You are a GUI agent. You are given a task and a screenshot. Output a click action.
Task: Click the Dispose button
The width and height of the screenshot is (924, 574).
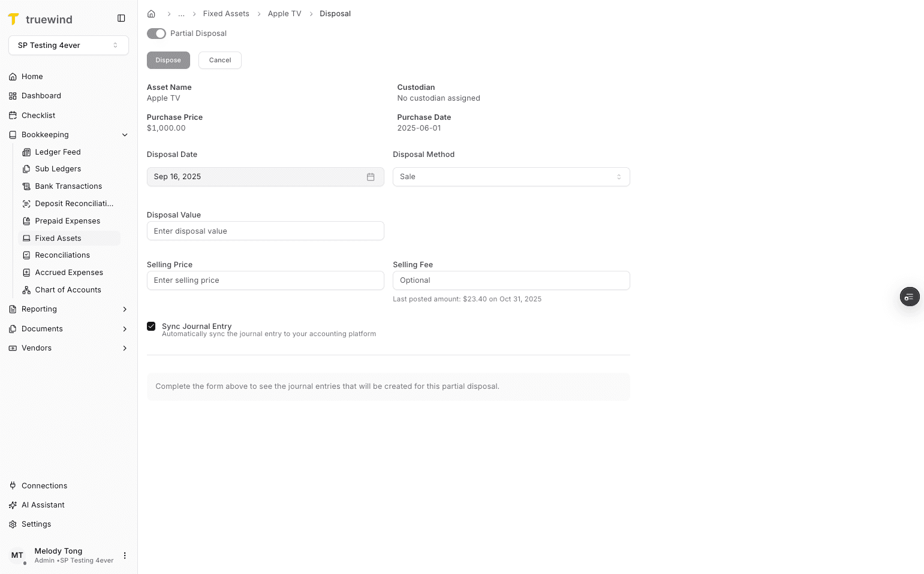pyautogui.click(x=168, y=60)
